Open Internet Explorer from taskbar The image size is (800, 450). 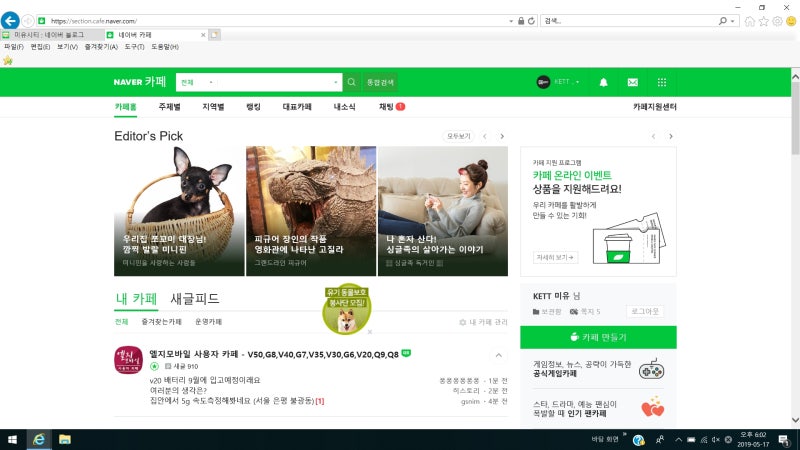39,439
